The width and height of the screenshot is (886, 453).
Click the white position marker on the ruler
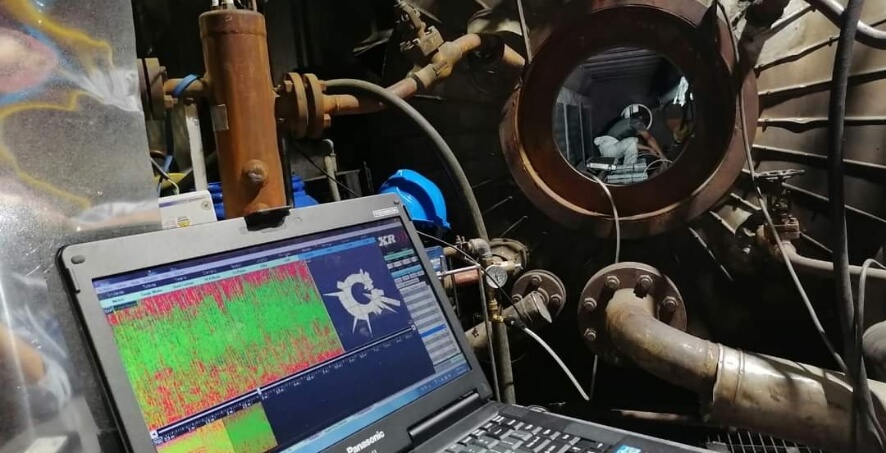pyautogui.click(x=260, y=391)
